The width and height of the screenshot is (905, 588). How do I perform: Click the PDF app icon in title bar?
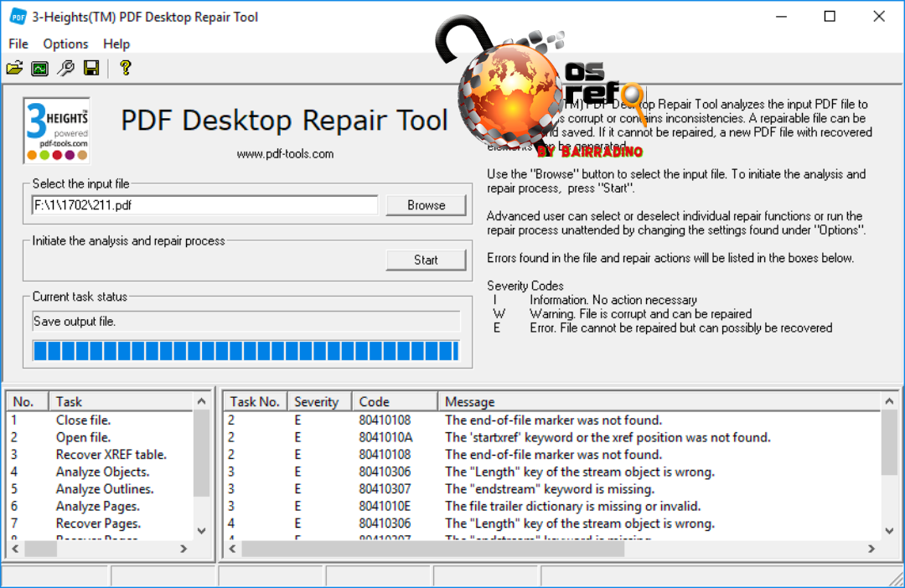18,17
